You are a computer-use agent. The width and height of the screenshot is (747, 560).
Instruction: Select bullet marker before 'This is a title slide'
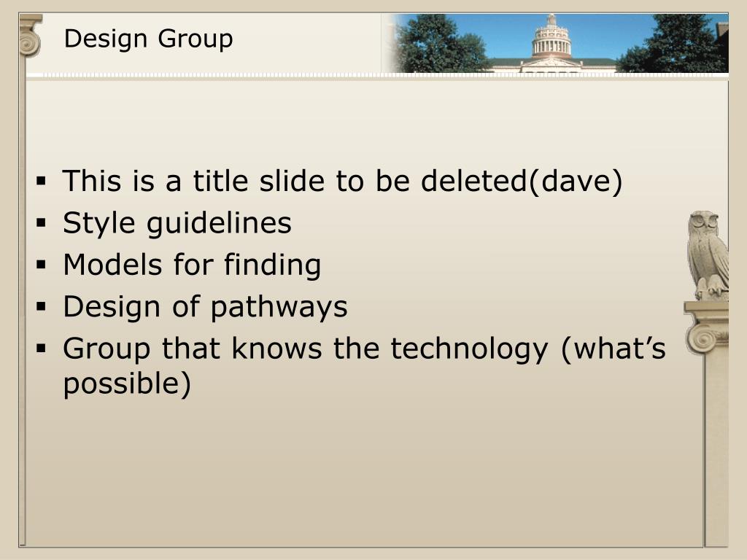pos(42,181)
